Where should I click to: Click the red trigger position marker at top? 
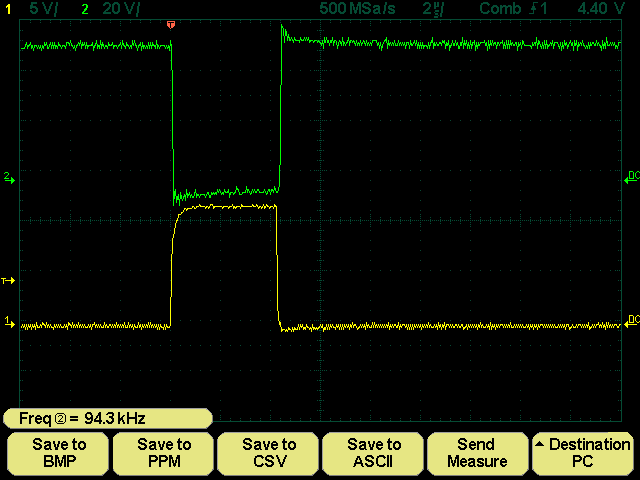point(171,25)
